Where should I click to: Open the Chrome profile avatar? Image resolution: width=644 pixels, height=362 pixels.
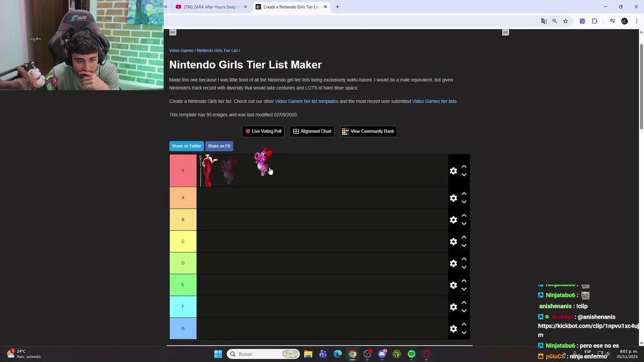tap(624, 21)
